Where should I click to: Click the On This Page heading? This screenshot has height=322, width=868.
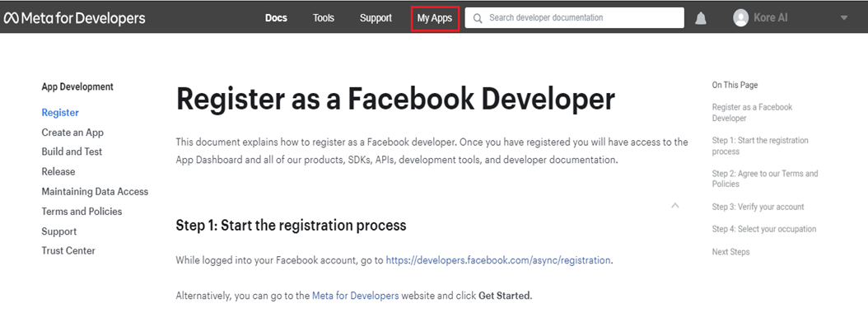click(x=735, y=85)
